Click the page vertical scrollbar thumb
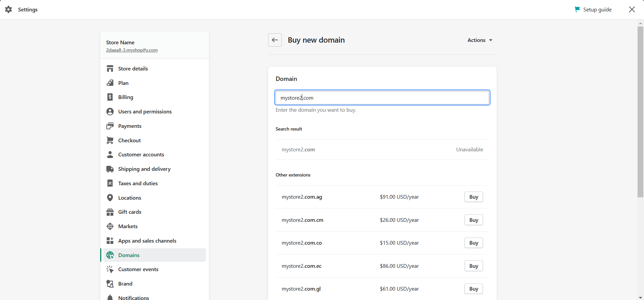The width and height of the screenshot is (644, 300). coord(640,112)
